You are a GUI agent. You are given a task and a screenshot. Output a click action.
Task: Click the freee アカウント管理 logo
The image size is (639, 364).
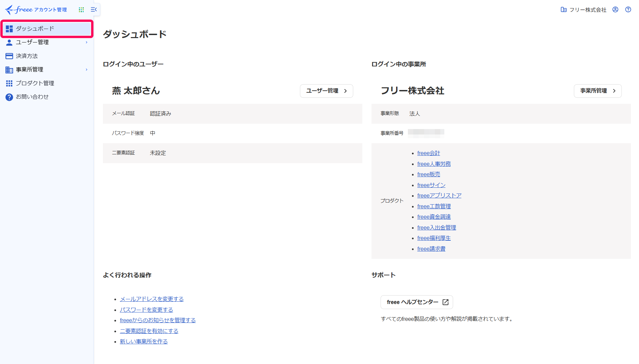(x=36, y=9)
